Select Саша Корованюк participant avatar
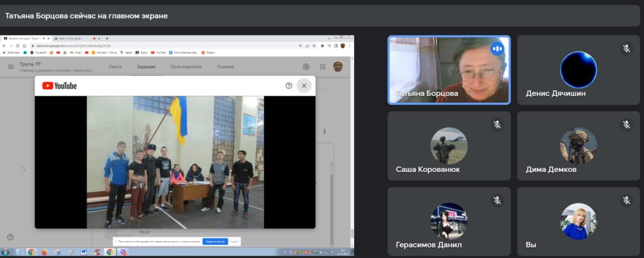This screenshot has width=644, height=258. click(449, 146)
